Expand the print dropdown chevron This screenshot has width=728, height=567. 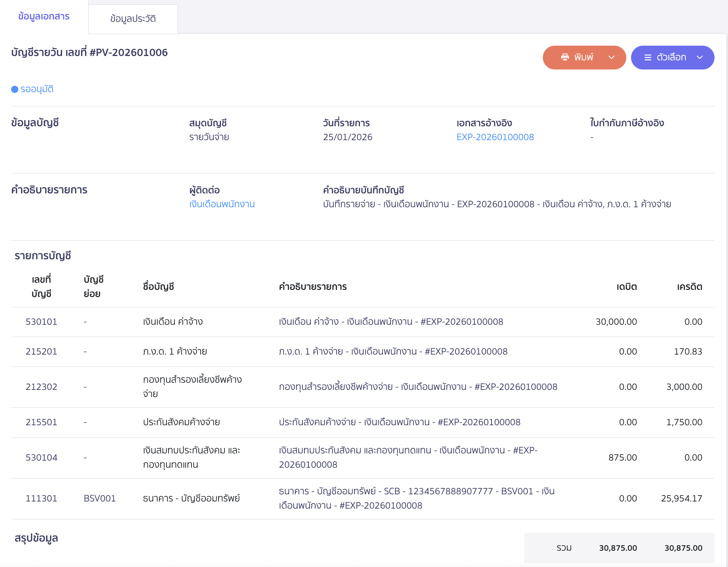tap(612, 57)
